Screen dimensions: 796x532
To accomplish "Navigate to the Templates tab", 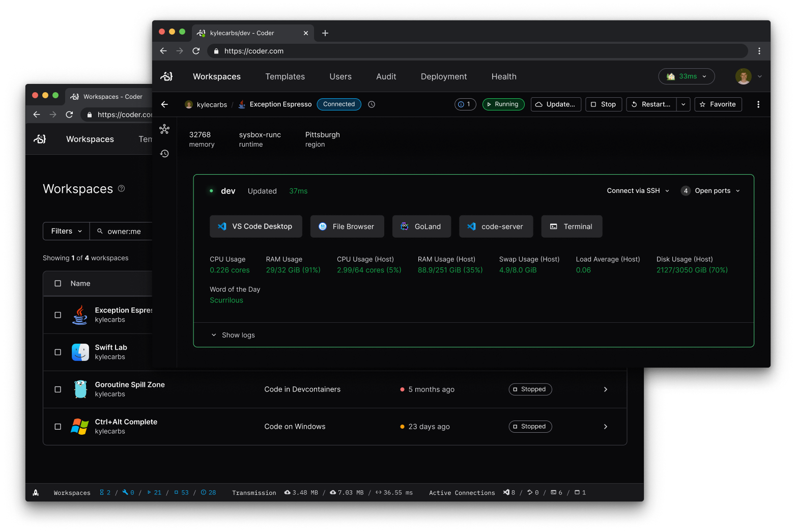I will tap(285, 76).
